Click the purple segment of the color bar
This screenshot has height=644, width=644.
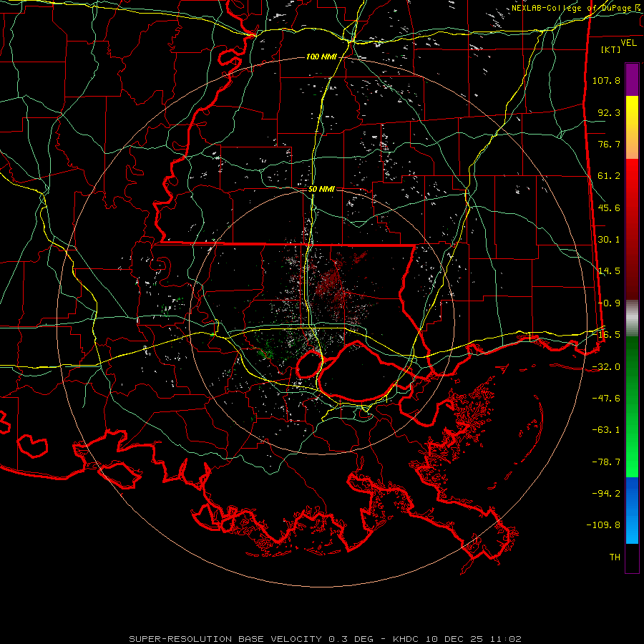pyautogui.click(x=632, y=79)
